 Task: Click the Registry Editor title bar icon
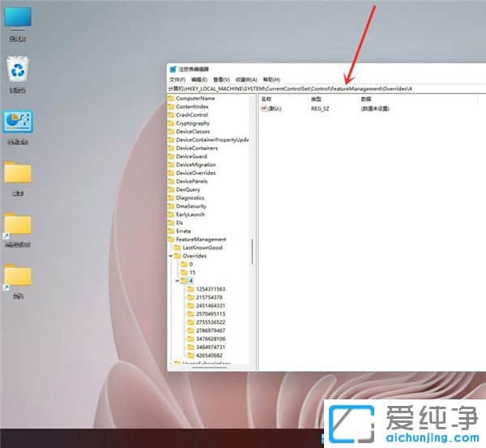coord(173,69)
